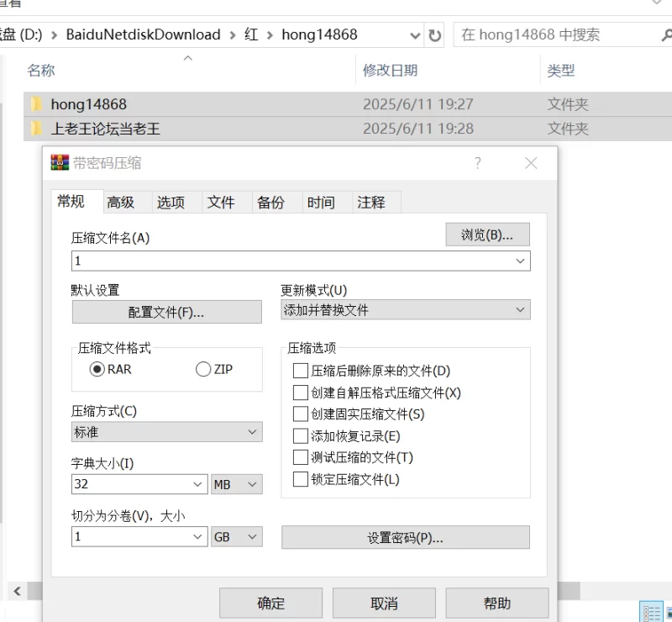Sort by 修改日期 column header
This screenshot has width=672, height=622.
coord(390,71)
